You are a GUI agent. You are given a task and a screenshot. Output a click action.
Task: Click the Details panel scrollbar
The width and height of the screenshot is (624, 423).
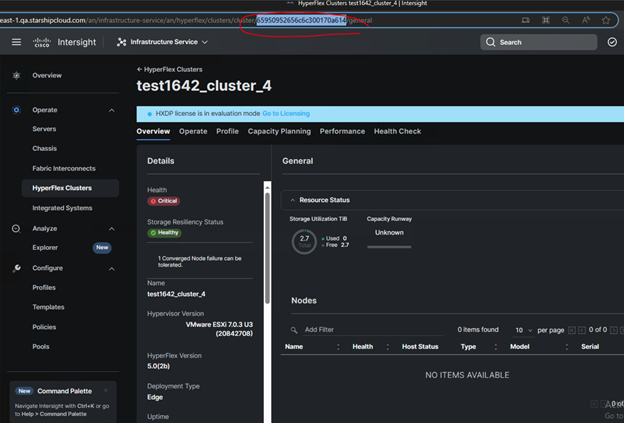click(267, 249)
